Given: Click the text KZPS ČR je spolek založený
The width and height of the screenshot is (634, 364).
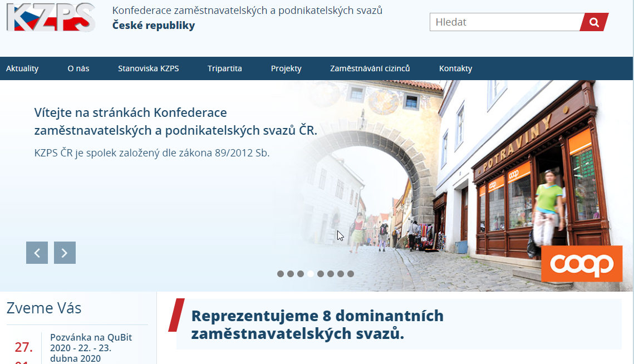Looking at the screenshot, I should click(152, 153).
